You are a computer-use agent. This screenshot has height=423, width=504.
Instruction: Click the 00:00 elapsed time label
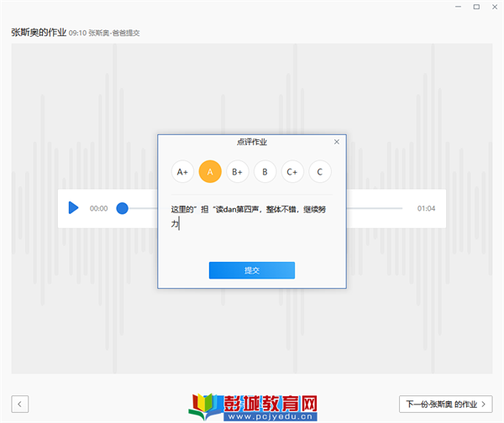(98, 208)
